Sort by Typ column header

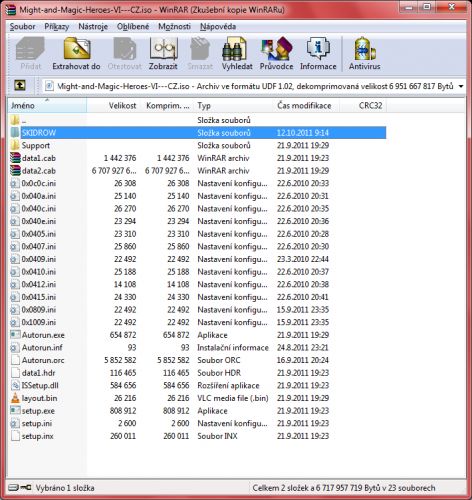coord(233,105)
